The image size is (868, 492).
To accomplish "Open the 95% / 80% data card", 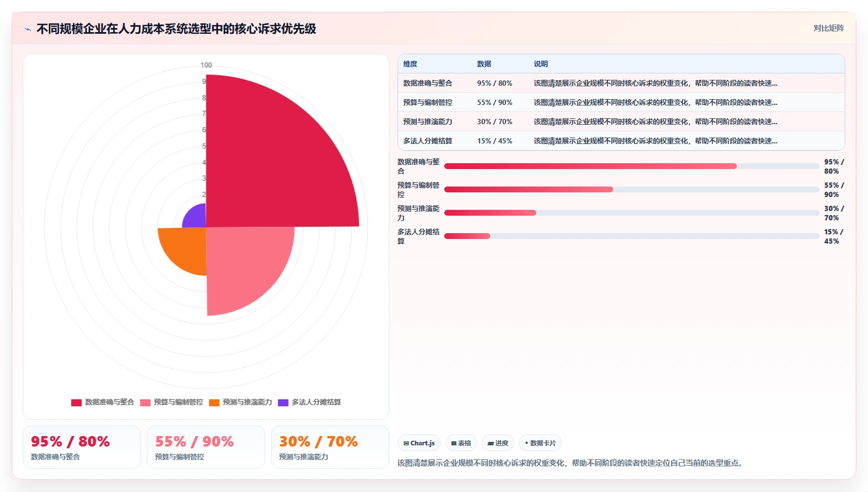I will coord(82,447).
